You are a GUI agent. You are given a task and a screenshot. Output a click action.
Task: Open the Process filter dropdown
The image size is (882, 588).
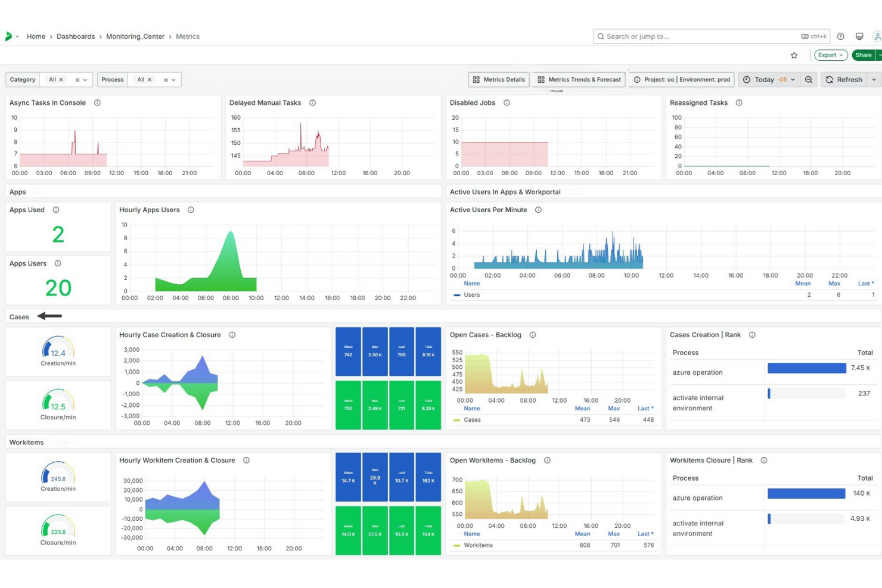pyautogui.click(x=173, y=79)
